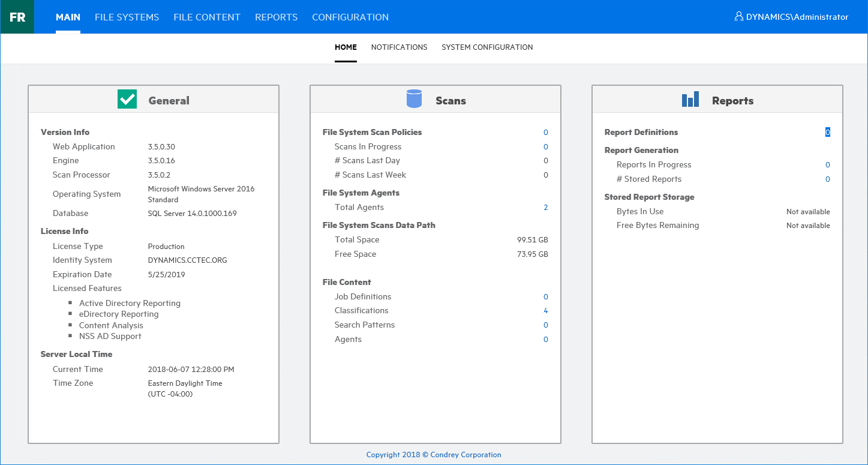This screenshot has width=868, height=465.
Task: Open the FILE SYSTEMS menu
Action: click(x=127, y=17)
